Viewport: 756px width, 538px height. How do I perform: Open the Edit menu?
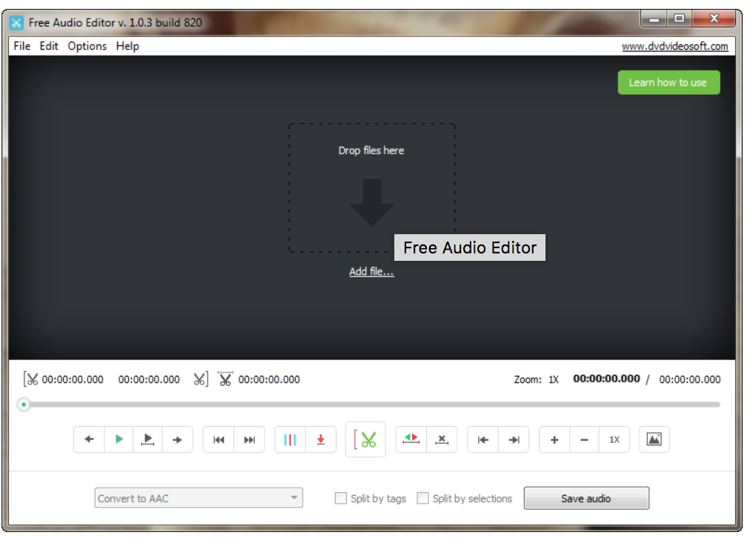(x=49, y=46)
